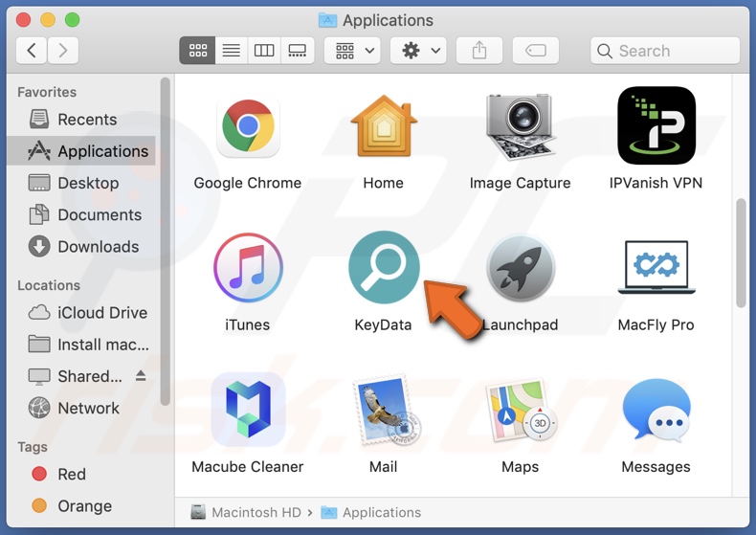Click the "Messages" label text
Image resolution: width=756 pixels, height=535 pixels.
pyautogui.click(x=656, y=466)
